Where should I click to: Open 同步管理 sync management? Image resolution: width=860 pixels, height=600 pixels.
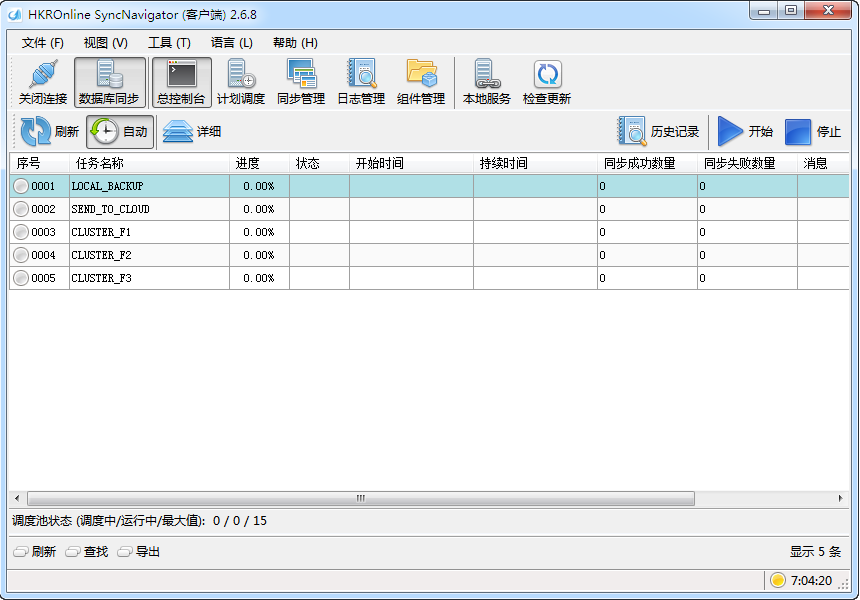pyautogui.click(x=301, y=82)
